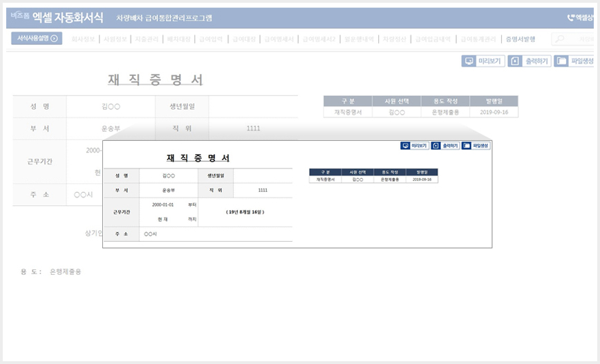Click the 출력하기 label in the enlarged inset

(450, 146)
